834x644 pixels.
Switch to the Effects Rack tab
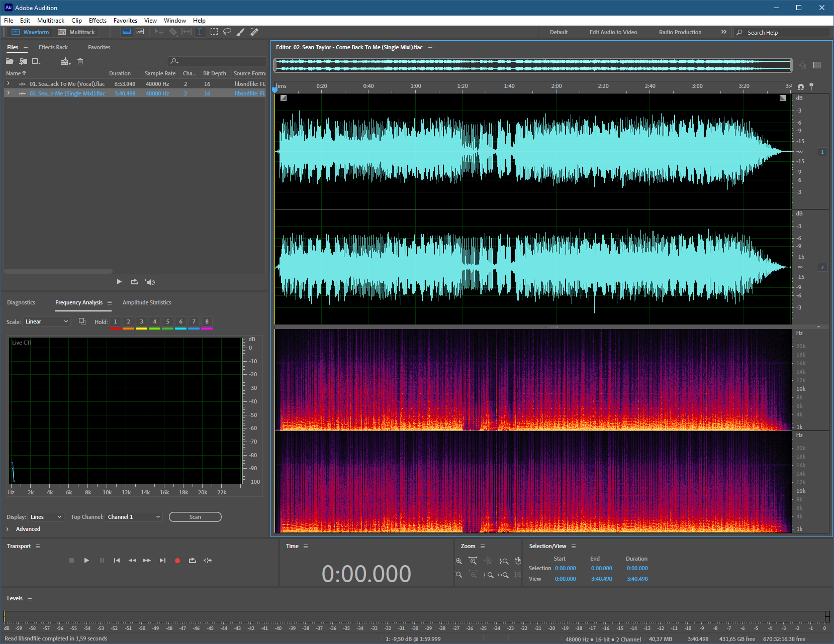[x=53, y=47]
